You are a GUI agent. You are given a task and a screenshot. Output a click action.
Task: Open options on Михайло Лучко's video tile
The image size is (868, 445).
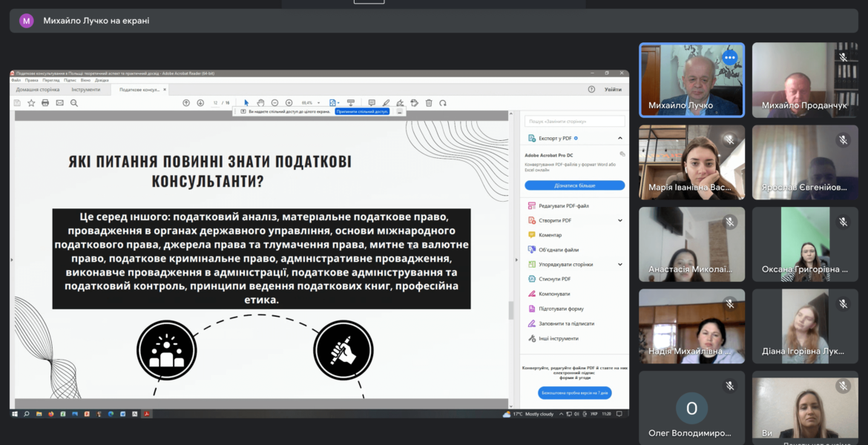(729, 58)
